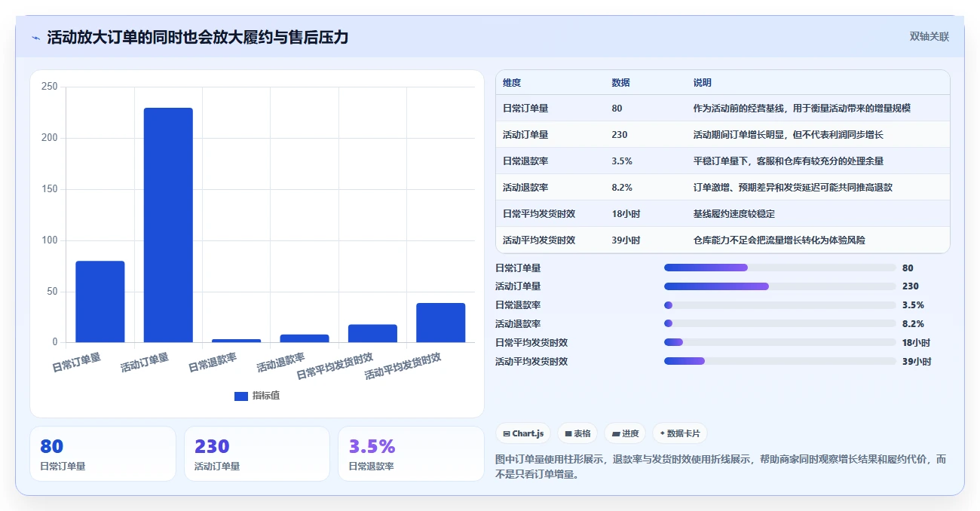Click the 活动退款率 label on the chart x-axis
Viewport: 980px width, 511px height.
tap(280, 363)
